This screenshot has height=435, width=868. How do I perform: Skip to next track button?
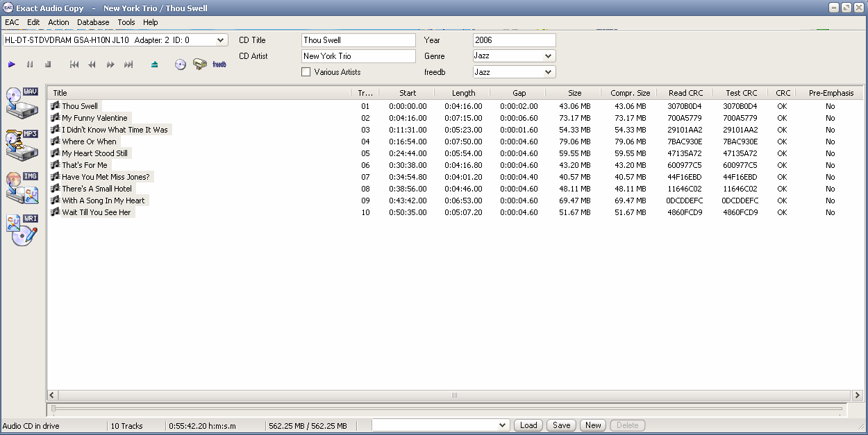pos(128,65)
